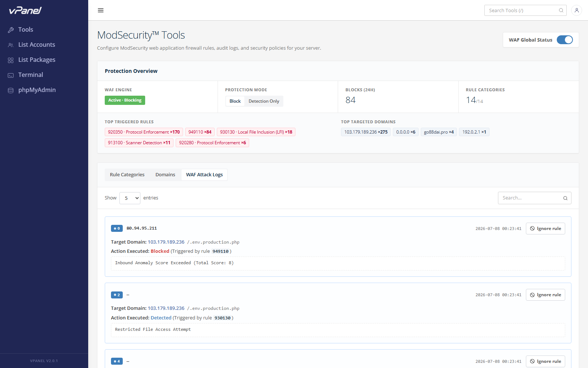Screen dimensions: 588x368
Task: Click the go88dai.pro ×4 domain chip
Action: (439, 132)
